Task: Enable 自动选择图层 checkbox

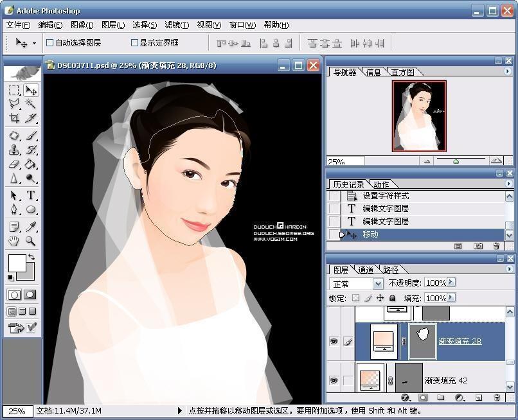Action: click(49, 43)
